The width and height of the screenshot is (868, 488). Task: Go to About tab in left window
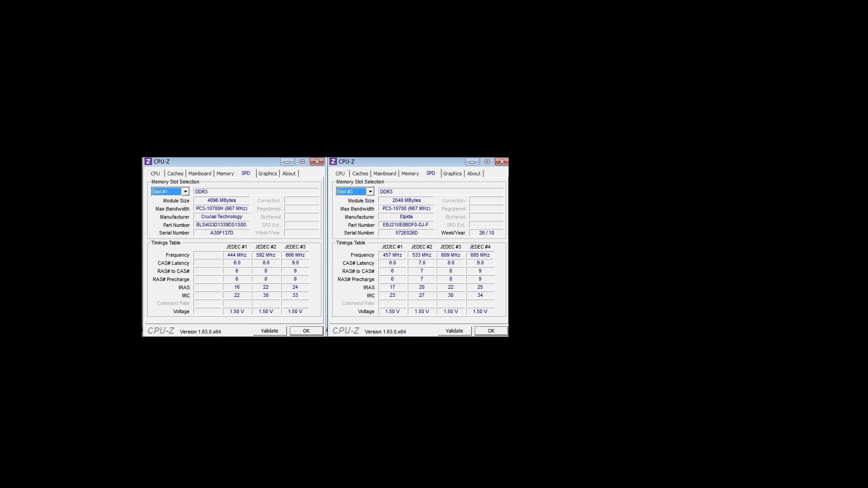click(x=289, y=174)
